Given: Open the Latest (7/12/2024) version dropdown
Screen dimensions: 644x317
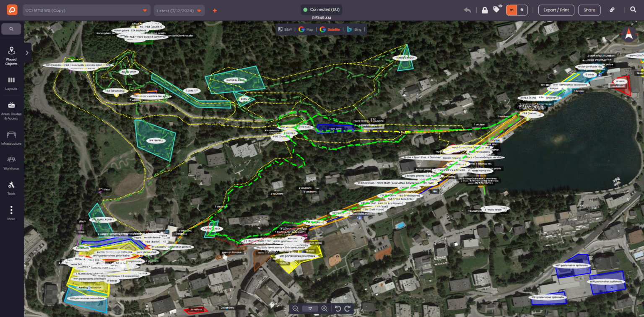Looking at the screenshot, I should (x=179, y=10).
